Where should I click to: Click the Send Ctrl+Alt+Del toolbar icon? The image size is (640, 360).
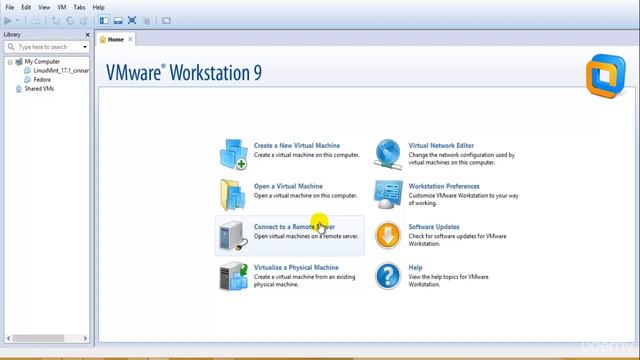36,20
